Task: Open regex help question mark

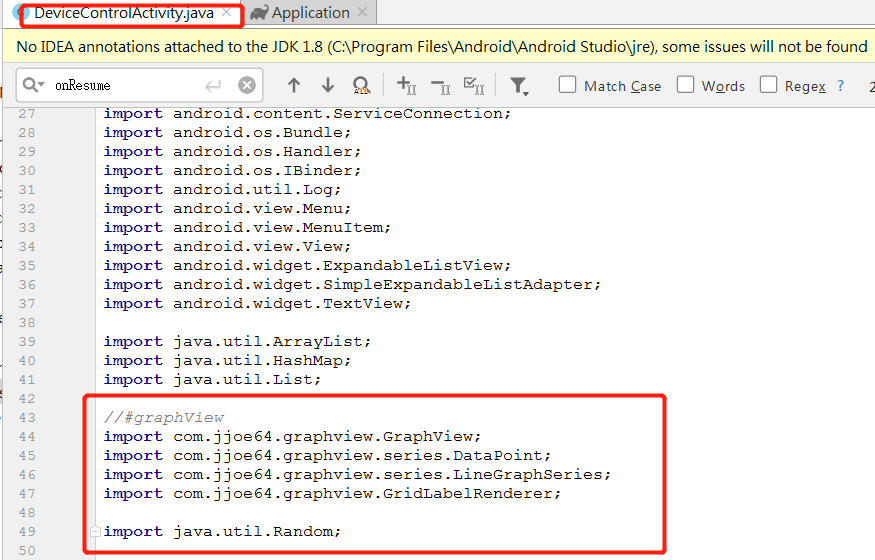Action: click(840, 86)
